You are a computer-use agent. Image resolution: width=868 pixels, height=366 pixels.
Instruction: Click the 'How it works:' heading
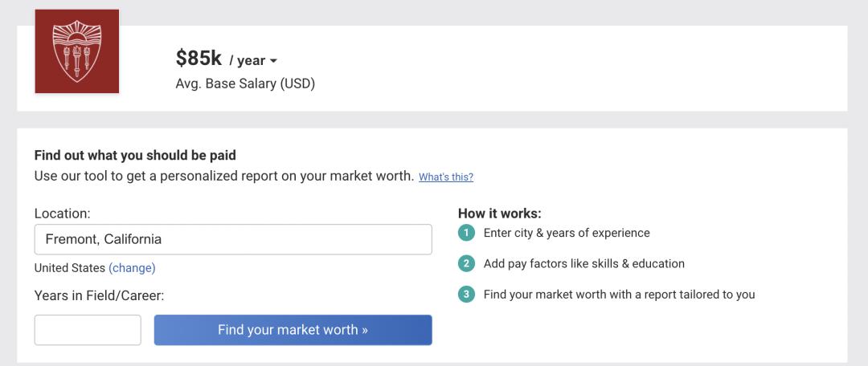coord(500,213)
